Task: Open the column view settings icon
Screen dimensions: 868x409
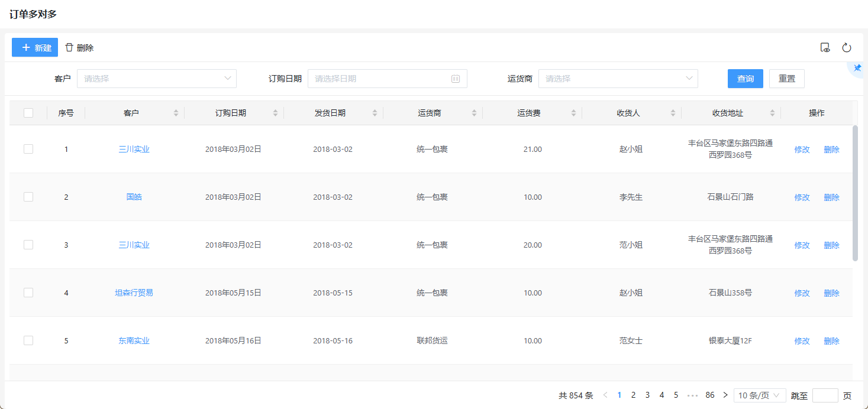Action: 825,48
